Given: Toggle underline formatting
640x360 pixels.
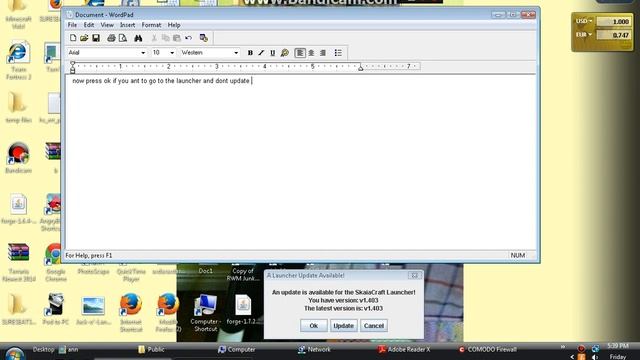Looking at the screenshot, I should (x=273, y=53).
